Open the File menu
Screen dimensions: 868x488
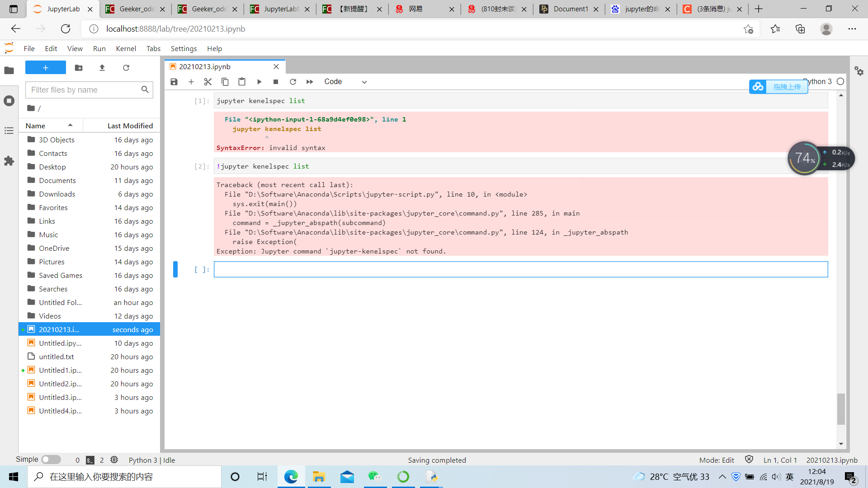click(29, 48)
